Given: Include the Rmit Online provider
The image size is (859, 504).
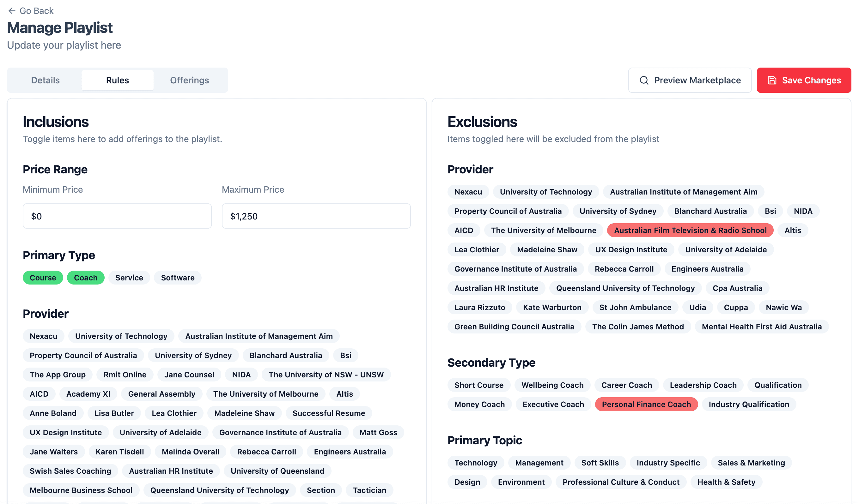Looking at the screenshot, I should tap(125, 375).
